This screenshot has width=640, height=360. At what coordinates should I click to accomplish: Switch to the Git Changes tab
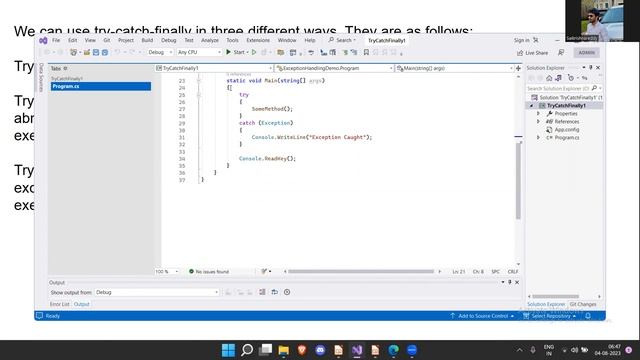[583, 304]
